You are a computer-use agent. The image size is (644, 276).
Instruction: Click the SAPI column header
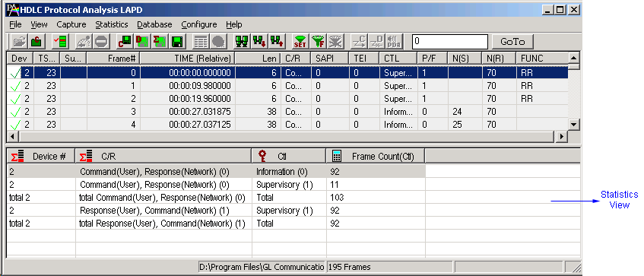pyautogui.click(x=330, y=59)
